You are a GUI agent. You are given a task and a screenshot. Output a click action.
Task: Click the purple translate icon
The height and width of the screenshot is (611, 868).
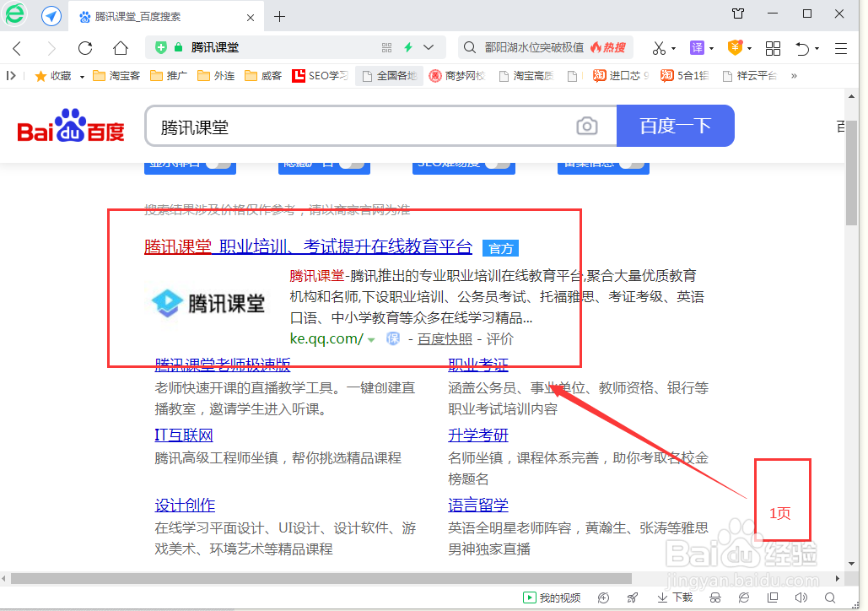click(697, 48)
